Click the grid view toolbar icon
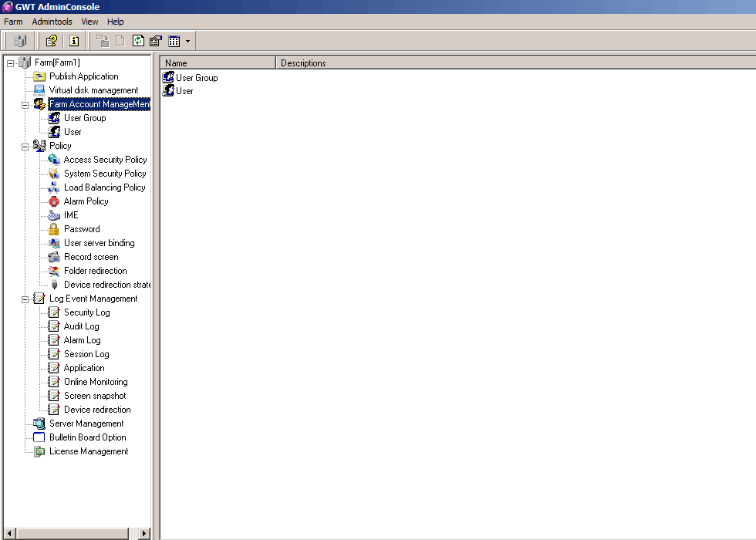This screenshot has height=540, width=756. [x=174, y=41]
